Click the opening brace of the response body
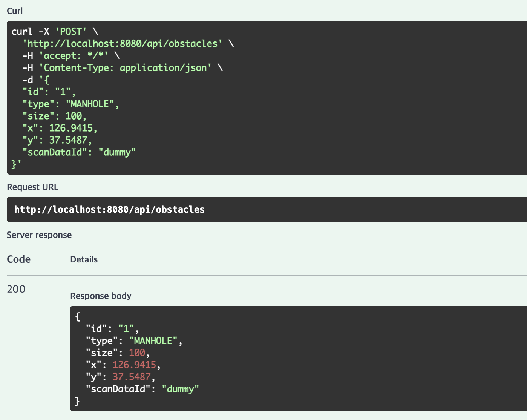This screenshot has height=420, width=527. click(x=77, y=317)
